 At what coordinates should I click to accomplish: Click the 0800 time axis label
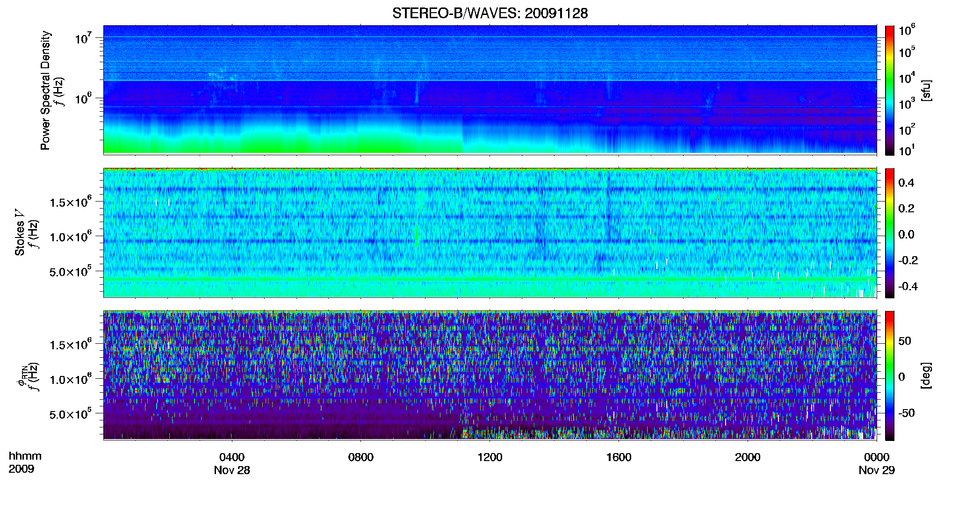point(361,457)
